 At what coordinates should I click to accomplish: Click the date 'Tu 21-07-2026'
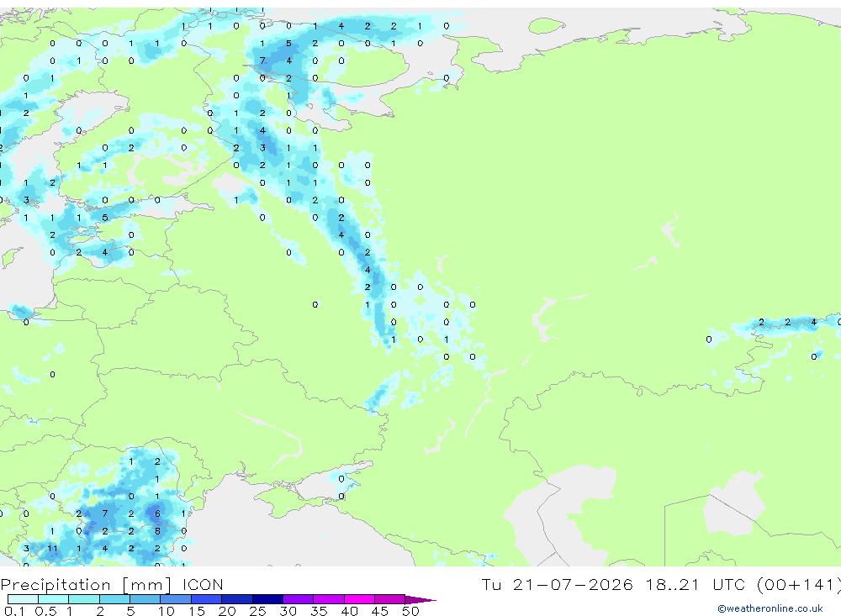(558, 584)
